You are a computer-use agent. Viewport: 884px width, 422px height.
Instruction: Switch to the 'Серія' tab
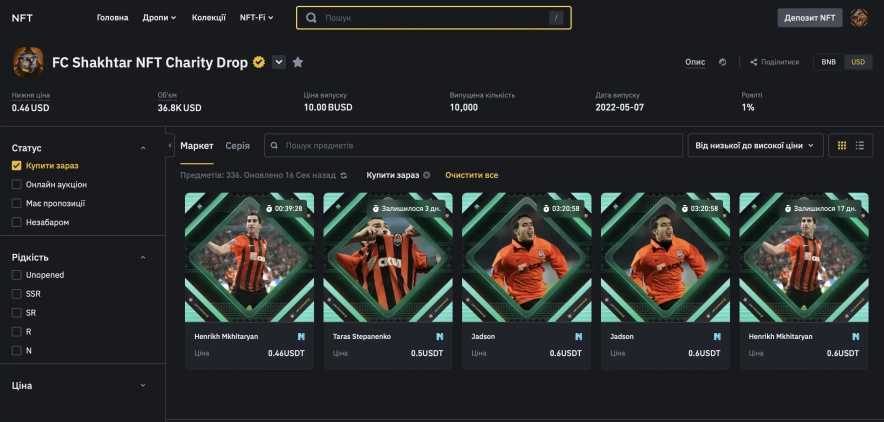coord(238,146)
